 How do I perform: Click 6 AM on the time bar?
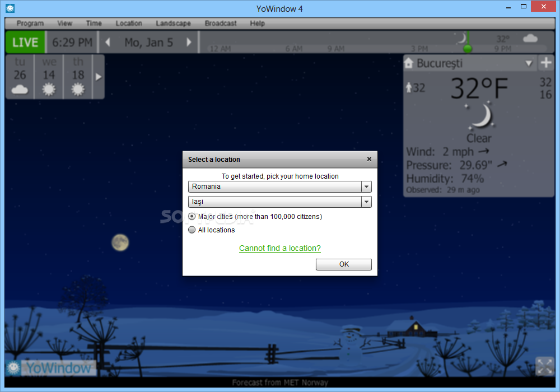click(x=293, y=49)
